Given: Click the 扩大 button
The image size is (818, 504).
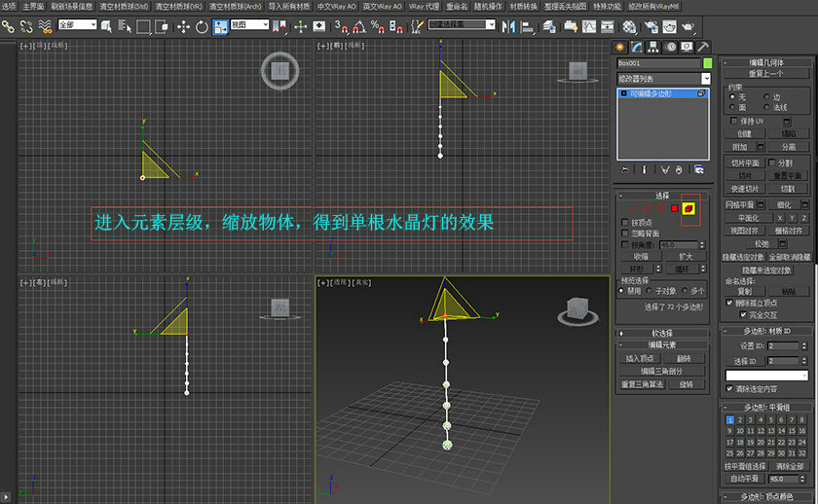Looking at the screenshot, I should pos(686,257).
